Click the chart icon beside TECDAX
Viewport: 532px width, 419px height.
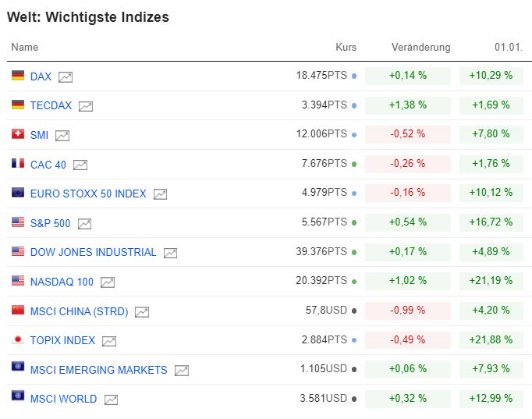[86, 106]
